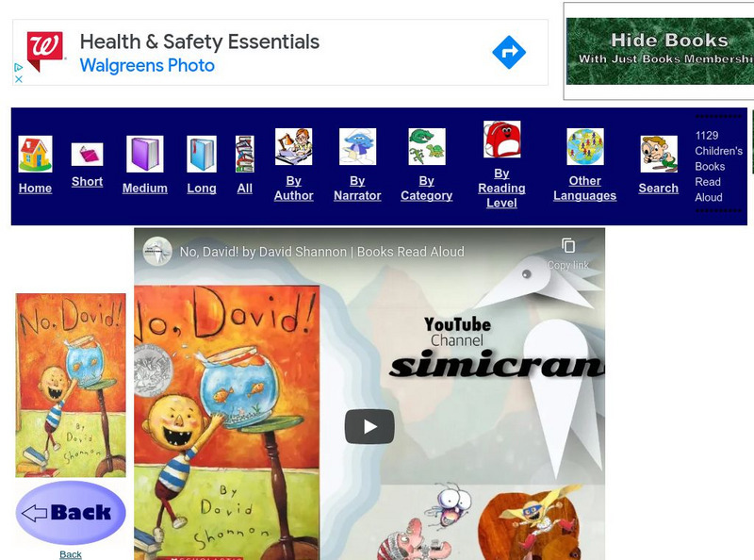This screenshot has height=560, width=754.
Task: Click the YouTube channel avatar on the video
Action: [x=157, y=251]
